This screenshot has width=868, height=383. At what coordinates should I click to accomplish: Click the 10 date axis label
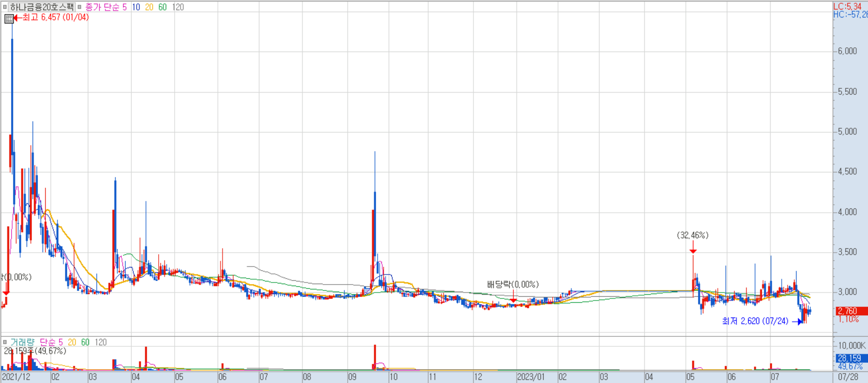pos(393,377)
